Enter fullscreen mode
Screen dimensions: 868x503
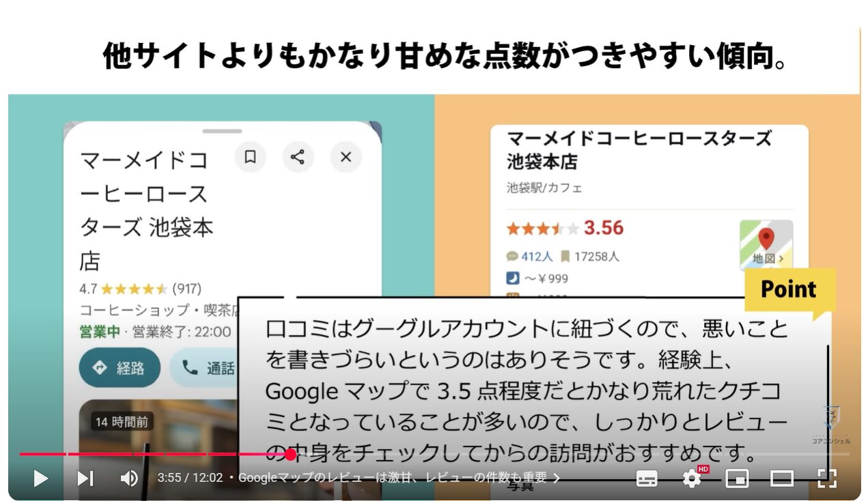(827, 478)
